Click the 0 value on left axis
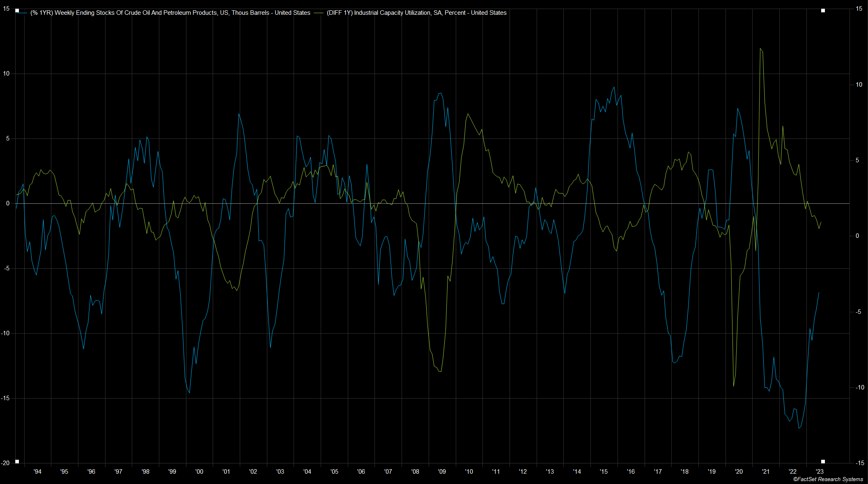Screen dimensions: 868x484 point(8,203)
